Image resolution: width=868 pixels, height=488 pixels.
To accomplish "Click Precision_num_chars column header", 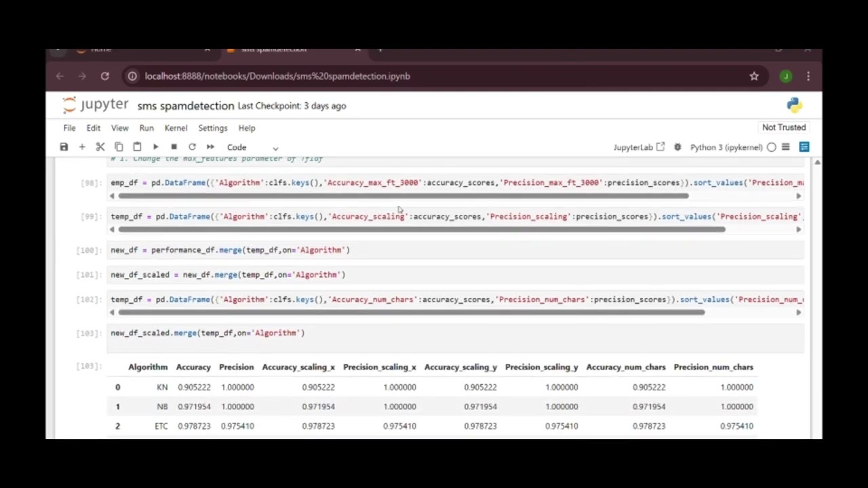I will tap(713, 367).
